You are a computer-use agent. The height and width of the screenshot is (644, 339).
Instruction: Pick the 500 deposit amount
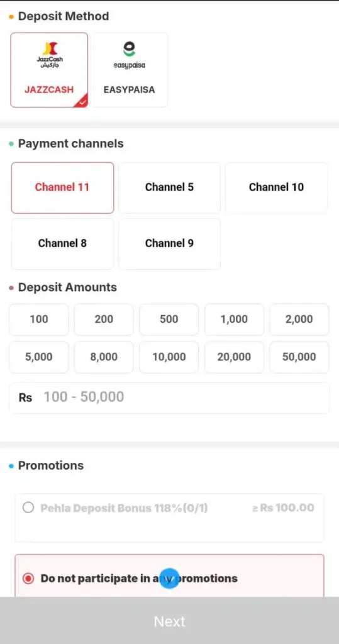[169, 319]
